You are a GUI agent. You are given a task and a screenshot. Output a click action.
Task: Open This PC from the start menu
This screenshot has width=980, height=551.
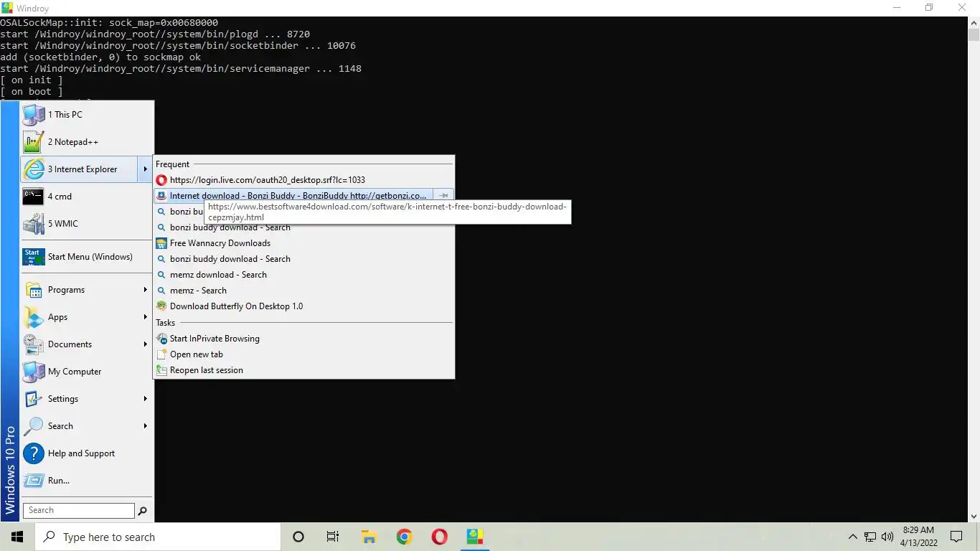(86, 115)
